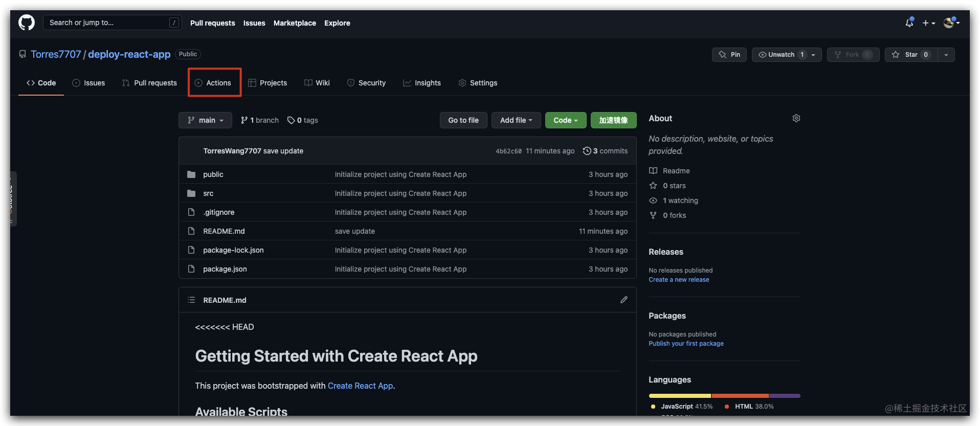Open the package.json file

pos(225,269)
